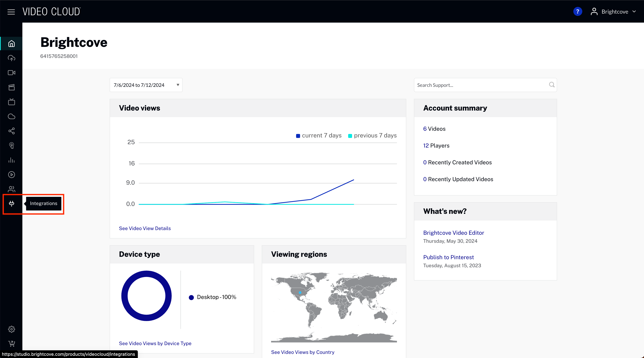This screenshot has width=644, height=358.
Task: Open the hamburger navigation menu
Action: click(11, 12)
